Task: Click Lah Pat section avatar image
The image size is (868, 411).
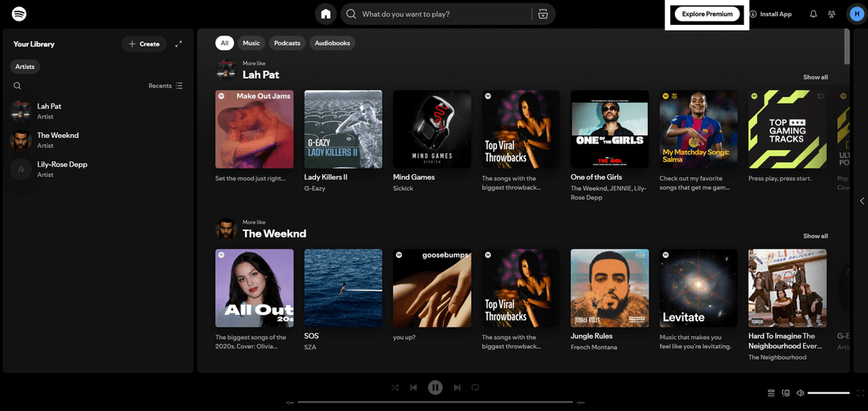Action: pyautogui.click(x=226, y=70)
